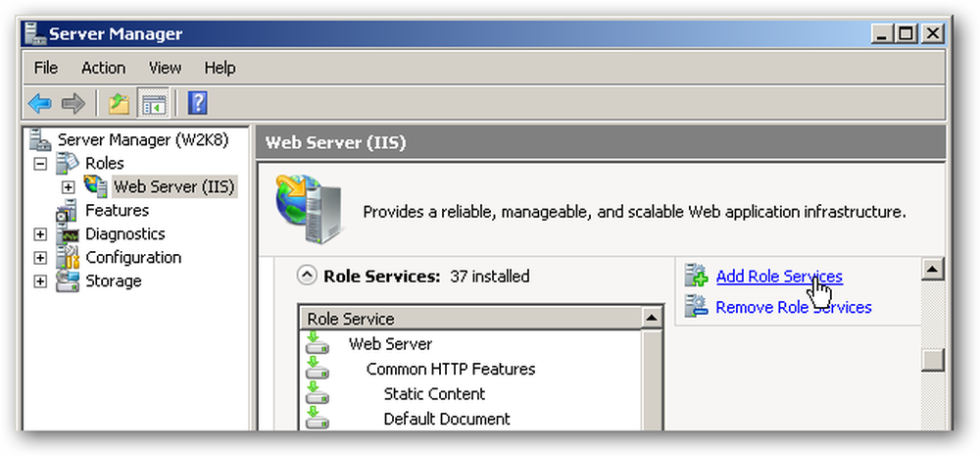Click the Remove Role Services link
The image size is (980, 457).
coord(794,307)
